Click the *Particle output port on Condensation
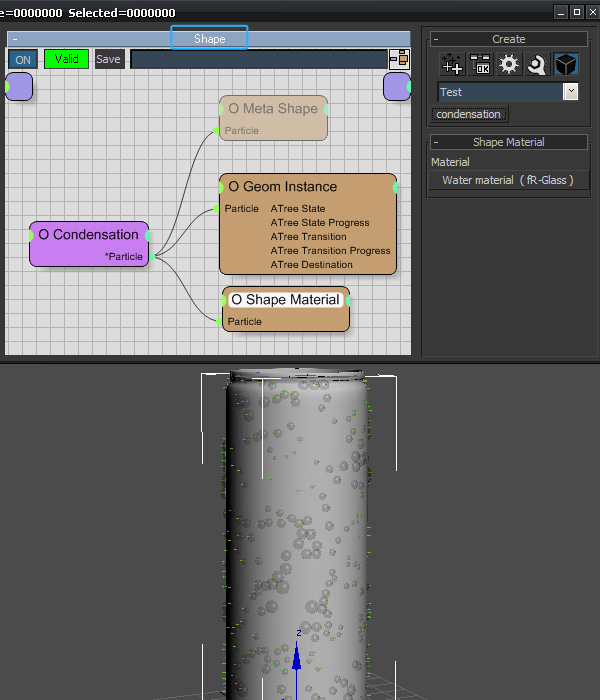Viewport: 600px width, 700px height. click(x=152, y=256)
